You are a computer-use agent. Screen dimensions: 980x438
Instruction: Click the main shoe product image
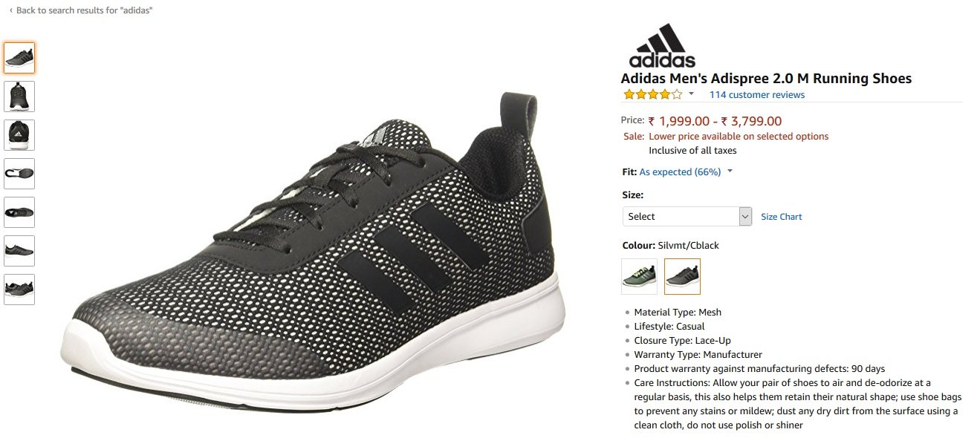pos(313,238)
